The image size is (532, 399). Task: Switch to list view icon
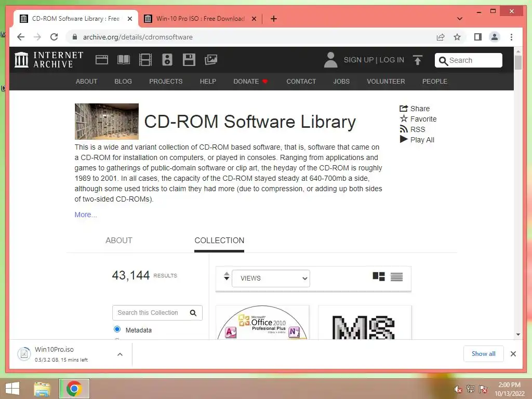pos(396,277)
